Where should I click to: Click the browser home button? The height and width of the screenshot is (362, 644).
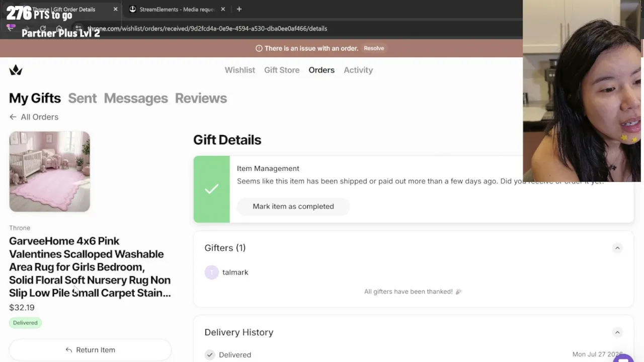click(59, 29)
